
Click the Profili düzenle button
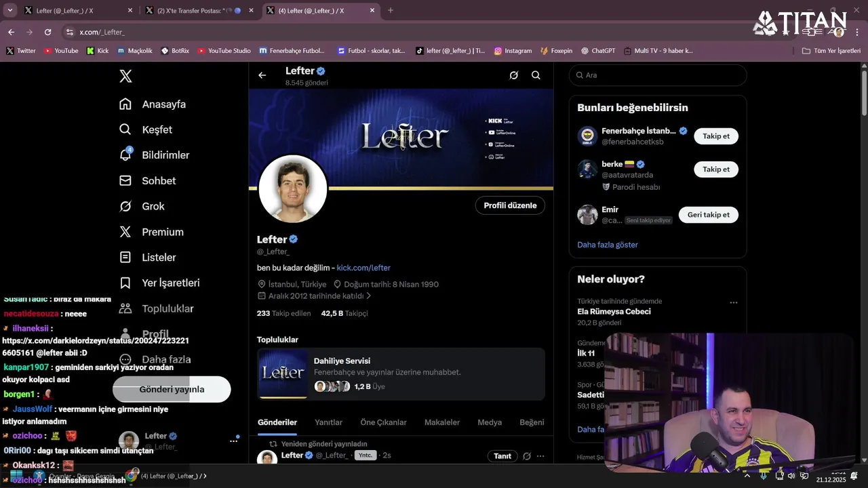coord(510,205)
